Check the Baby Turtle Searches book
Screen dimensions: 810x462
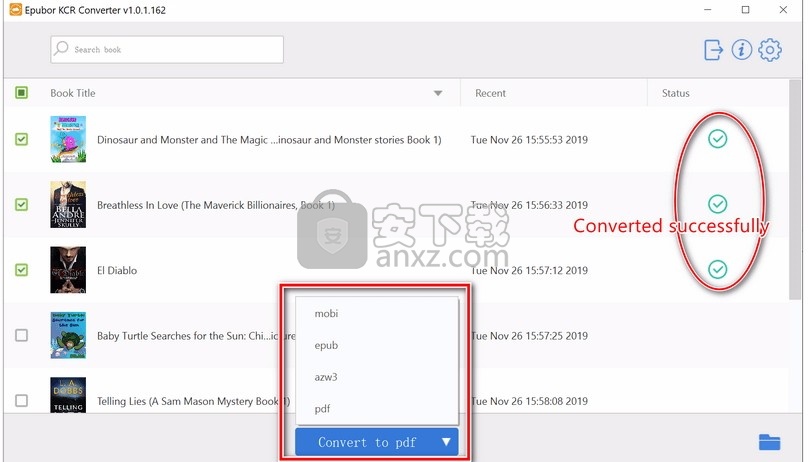tap(21, 335)
